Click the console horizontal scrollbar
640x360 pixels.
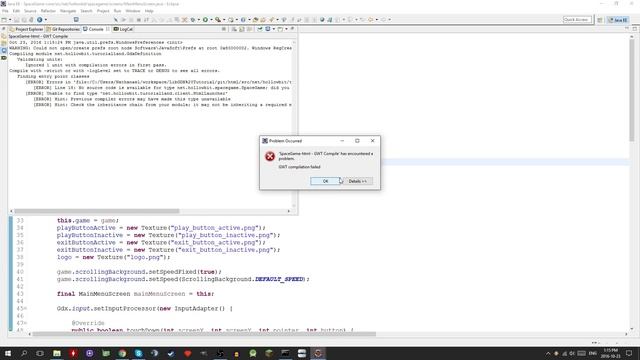[x=97, y=211]
